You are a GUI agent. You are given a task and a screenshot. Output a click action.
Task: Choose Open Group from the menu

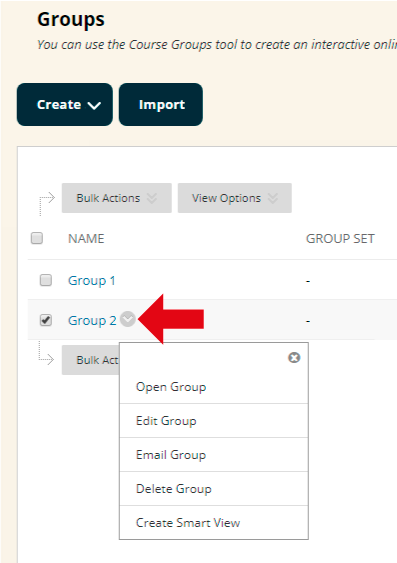[x=214, y=387]
